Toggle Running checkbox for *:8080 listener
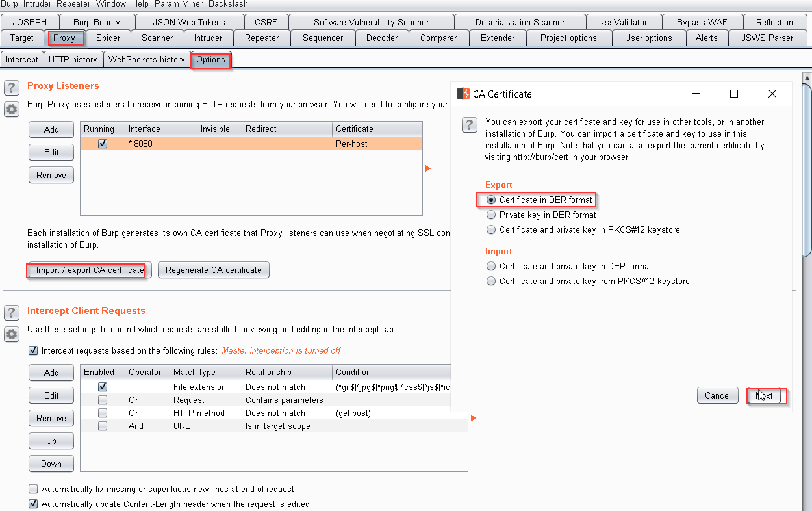 click(x=103, y=144)
